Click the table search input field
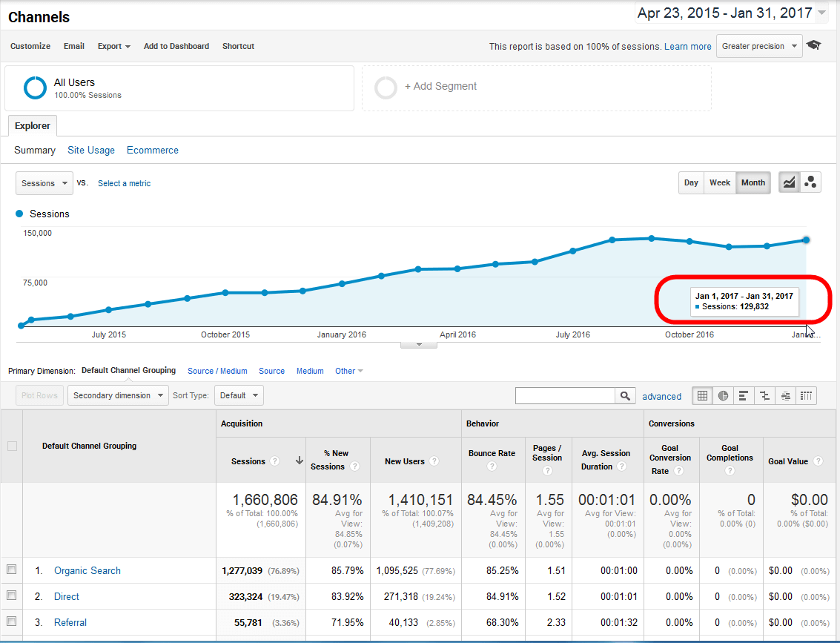This screenshot has height=643, width=840. coord(565,396)
